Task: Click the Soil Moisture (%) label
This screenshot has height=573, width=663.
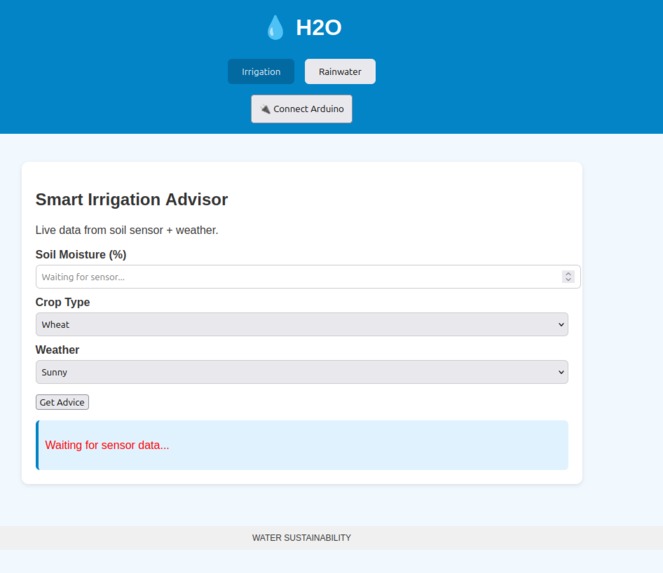Action: click(x=81, y=255)
